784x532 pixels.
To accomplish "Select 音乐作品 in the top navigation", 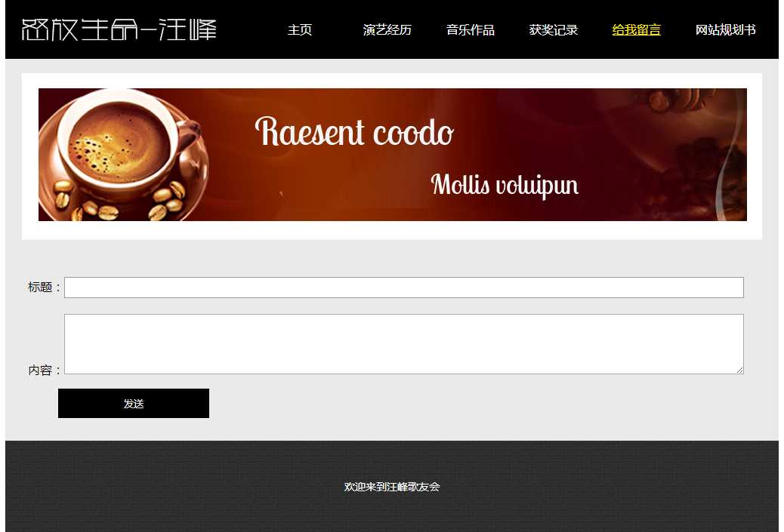I will click(x=470, y=30).
